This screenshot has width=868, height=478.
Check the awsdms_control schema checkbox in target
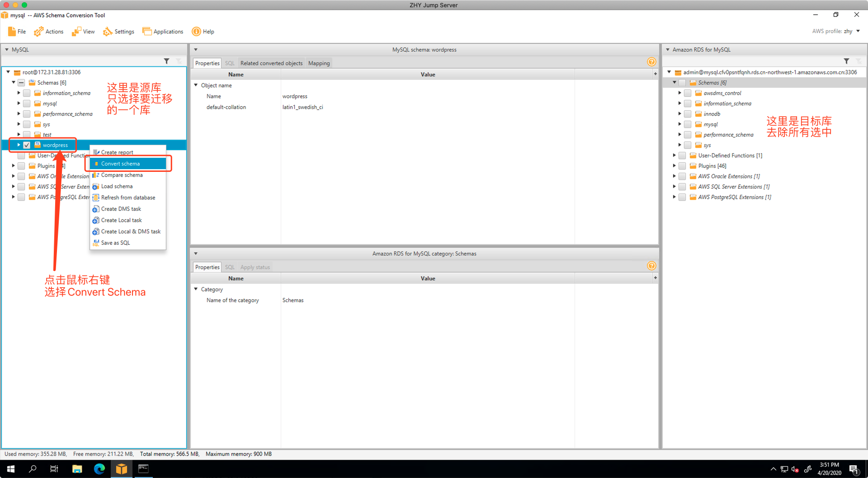coord(687,93)
